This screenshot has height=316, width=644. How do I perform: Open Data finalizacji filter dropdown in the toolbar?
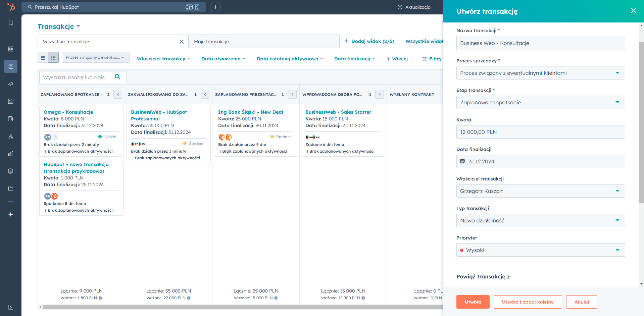[354, 59]
